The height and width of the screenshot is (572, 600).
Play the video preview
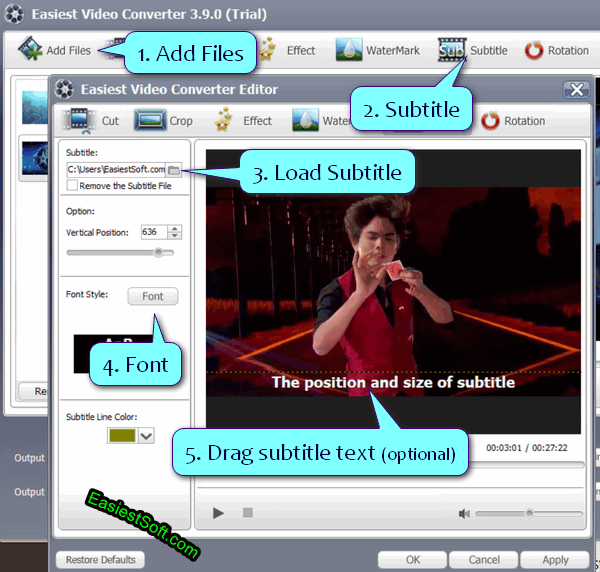tap(218, 513)
